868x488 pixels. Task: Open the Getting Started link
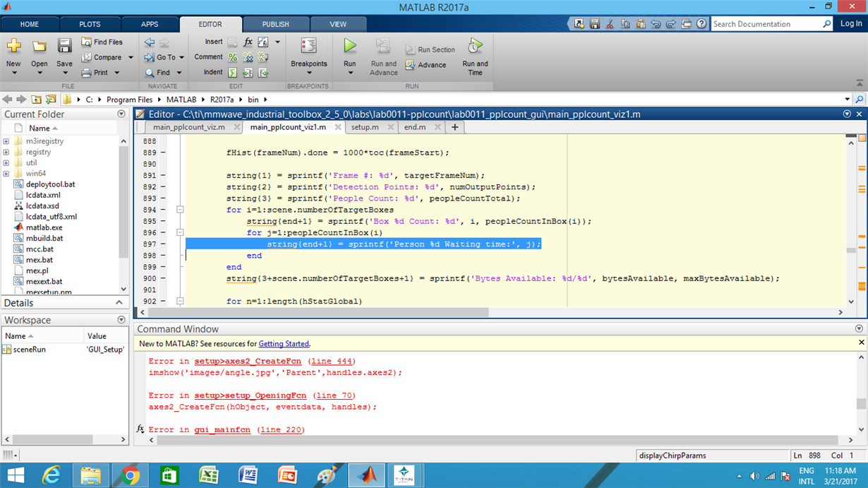point(284,344)
